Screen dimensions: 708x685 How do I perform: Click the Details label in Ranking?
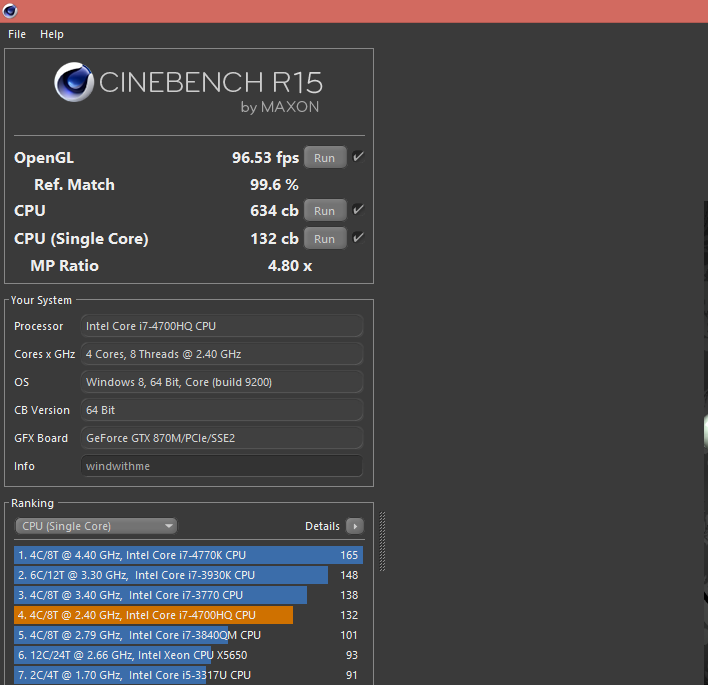point(322,527)
